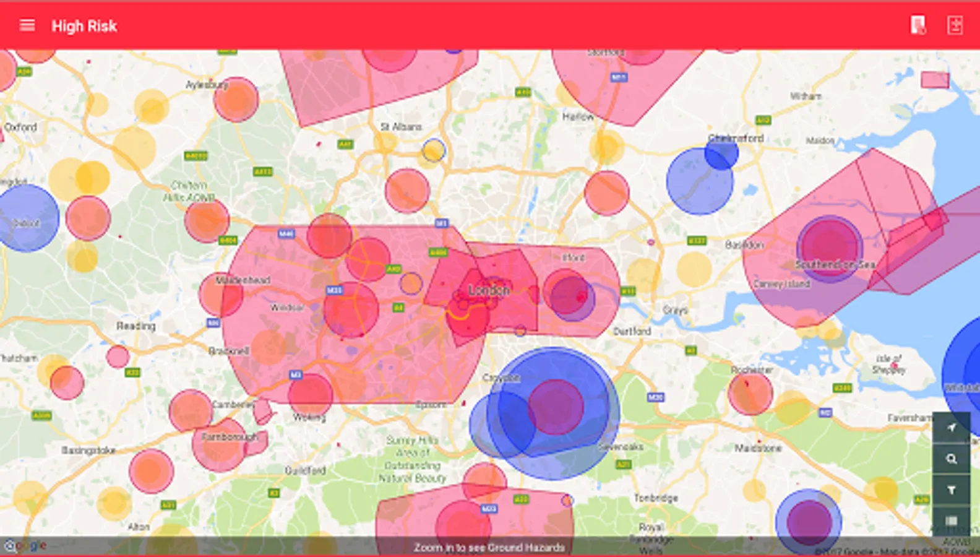Click the Faversham label
Image resolution: width=980 pixels, height=557 pixels.
pyautogui.click(x=909, y=418)
